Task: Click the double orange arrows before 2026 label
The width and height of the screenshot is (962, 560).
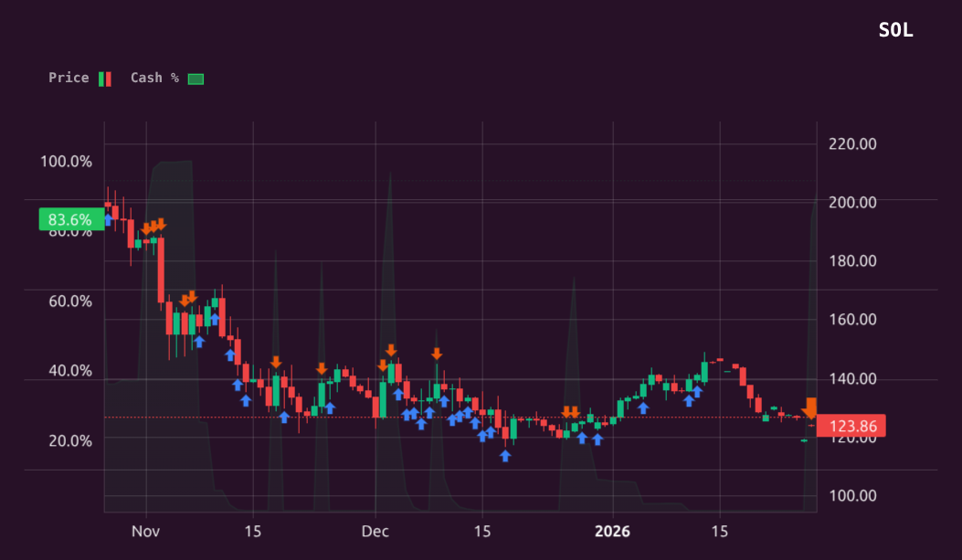Action: click(x=571, y=412)
